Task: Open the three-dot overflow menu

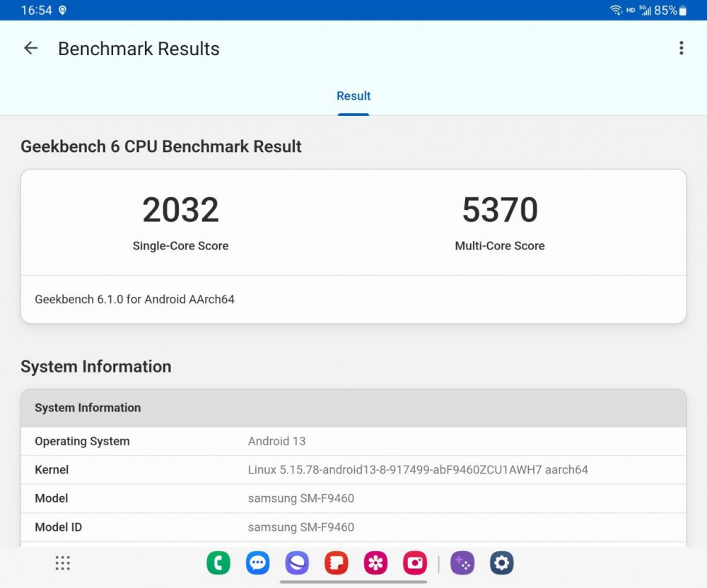Action: 682,48
